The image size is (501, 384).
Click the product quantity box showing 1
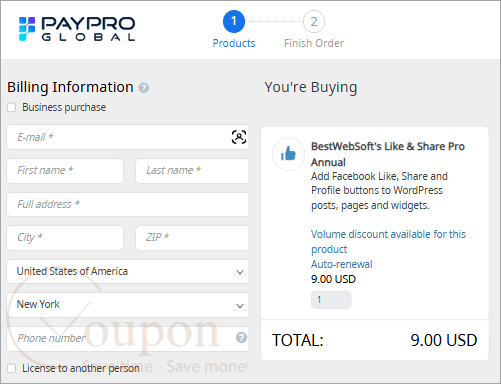click(331, 300)
